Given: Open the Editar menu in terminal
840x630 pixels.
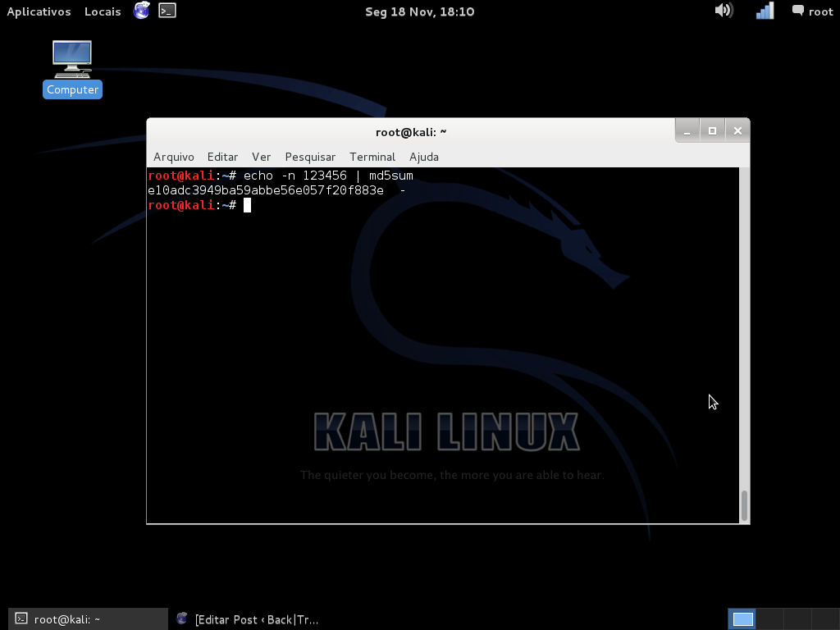Looking at the screenshot, I should [222, 157].
